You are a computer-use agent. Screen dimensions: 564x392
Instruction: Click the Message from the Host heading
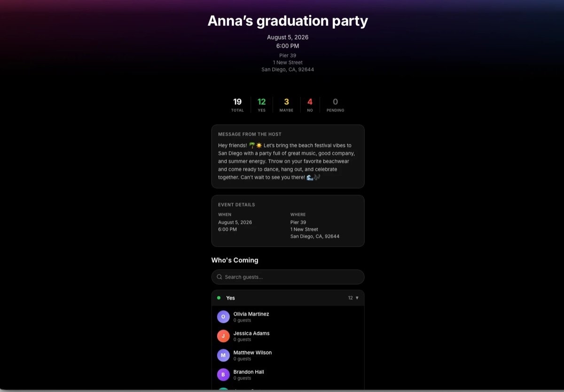click(250, 134)
